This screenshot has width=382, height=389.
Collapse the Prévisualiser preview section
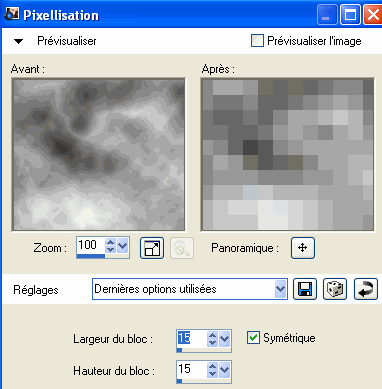pyautogui.click(x=18, y=41)
